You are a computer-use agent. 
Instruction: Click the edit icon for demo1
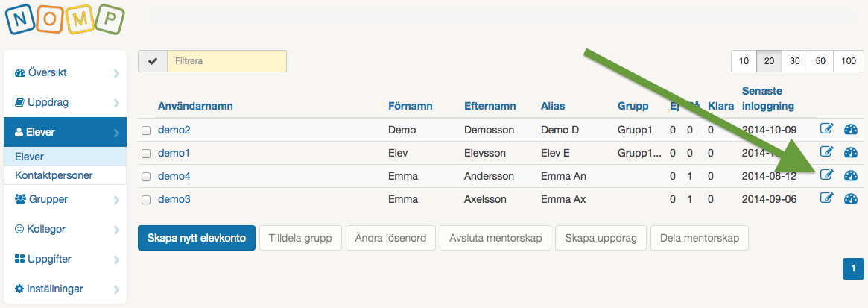click(x=826, y=152)
